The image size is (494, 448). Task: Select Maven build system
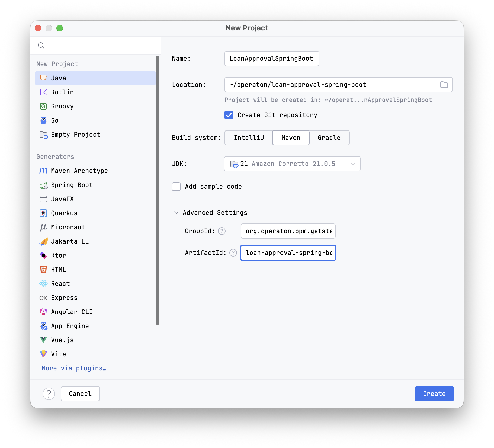click(x=291, y=138)
